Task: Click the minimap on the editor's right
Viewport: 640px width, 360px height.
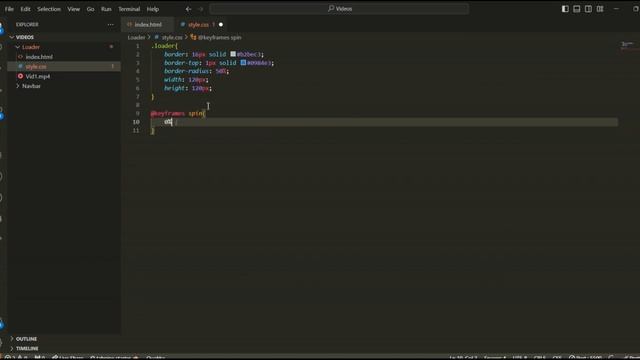Action: [x=627, y=45]
